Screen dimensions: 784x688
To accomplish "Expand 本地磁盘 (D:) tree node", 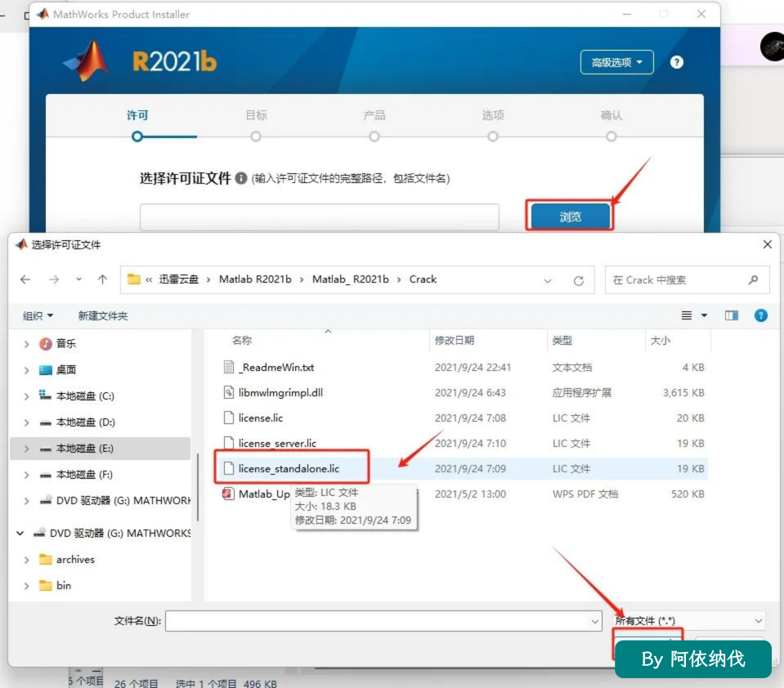I will (26, 422).
